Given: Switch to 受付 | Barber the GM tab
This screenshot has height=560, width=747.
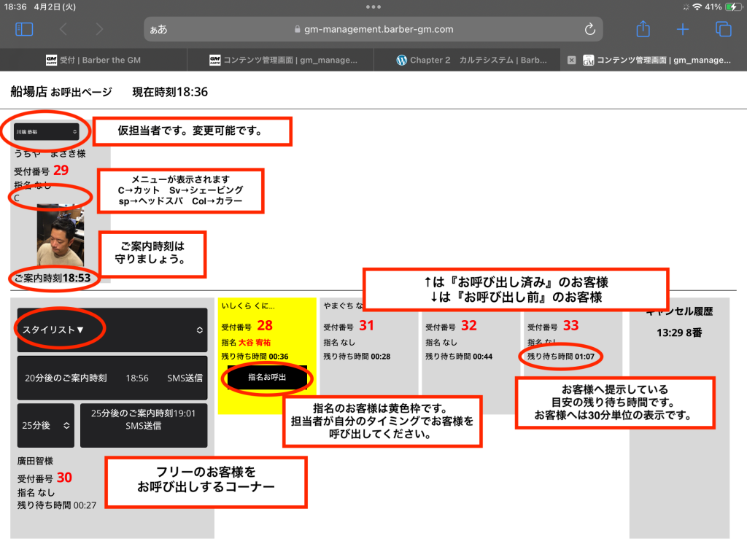Looking at the screenshot, I should [93, 61].
